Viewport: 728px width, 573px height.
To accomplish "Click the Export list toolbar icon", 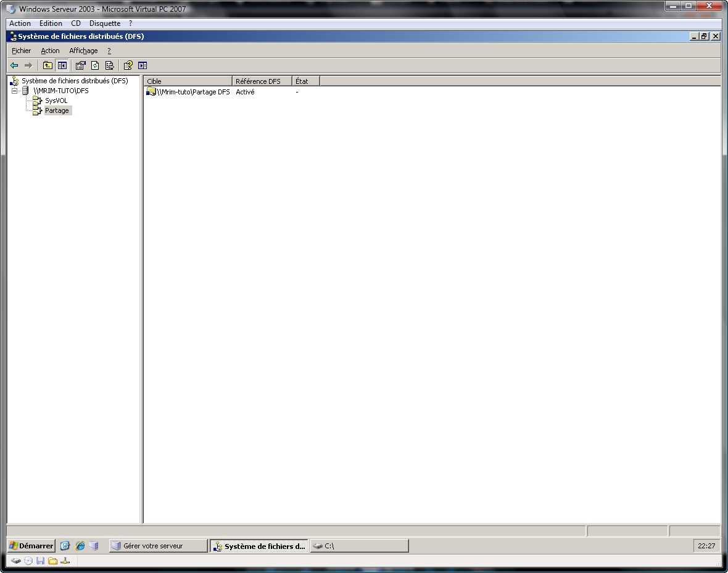I will [110, 65].
